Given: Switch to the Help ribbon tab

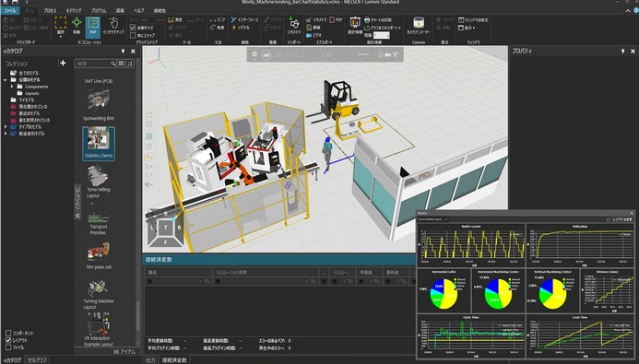Looking at the screenshot, I should click(x=139, y=10).
